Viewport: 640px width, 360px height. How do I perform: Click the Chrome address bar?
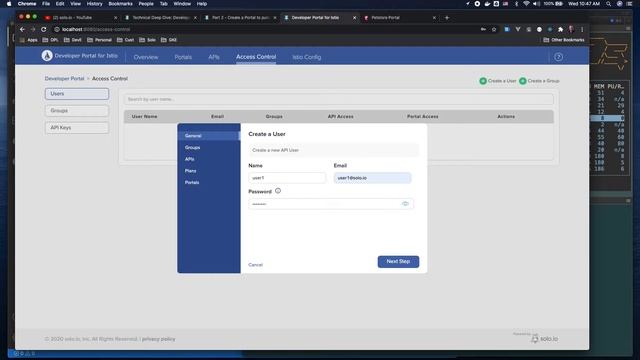point(265,29)
